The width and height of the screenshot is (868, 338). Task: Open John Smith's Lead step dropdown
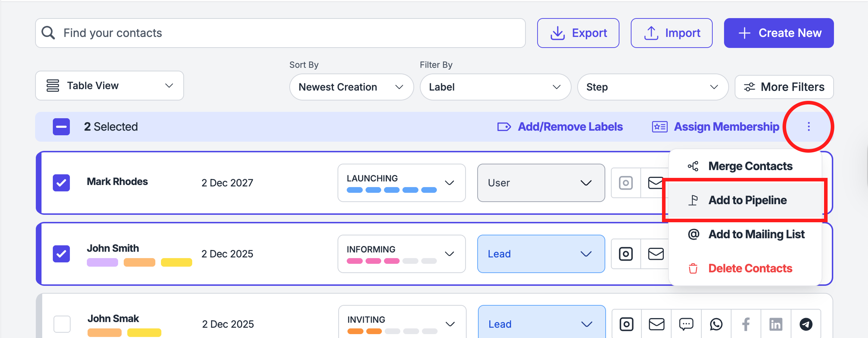pyautogui.click(x=541, y=254)
